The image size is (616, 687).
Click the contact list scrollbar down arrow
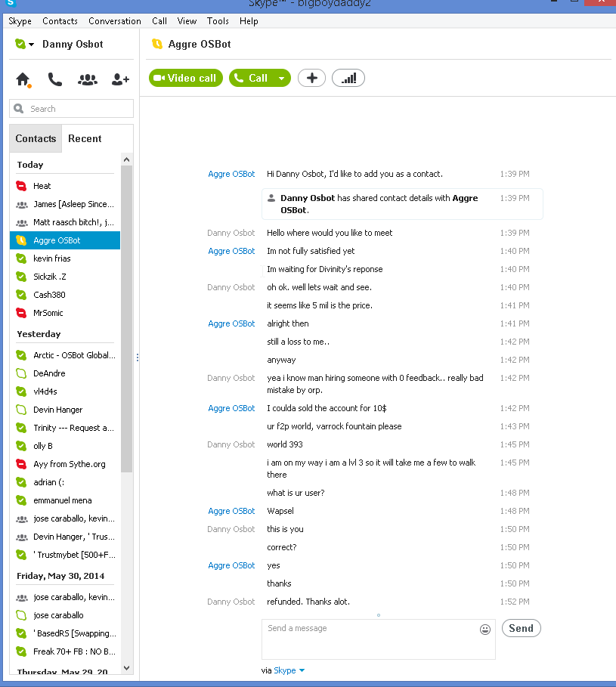[x=126, y=667]
